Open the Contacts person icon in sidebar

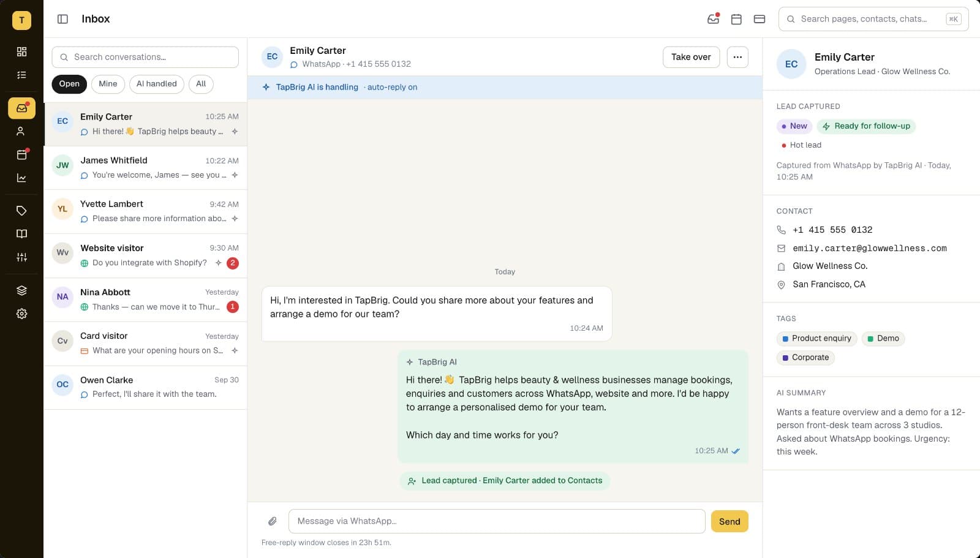(x=21, y=131)
